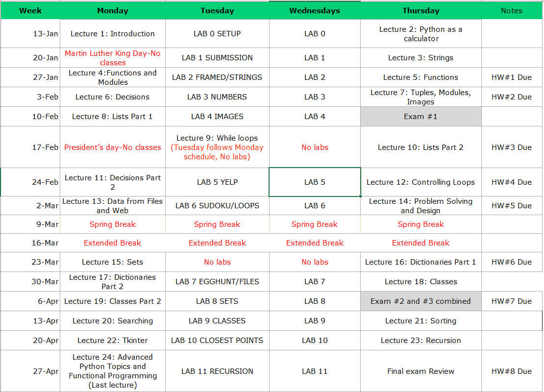Select 'Lecture 7: Tuples, Modules, Images' cell
Screen dimensions: 544x392
tap(421, 97)
